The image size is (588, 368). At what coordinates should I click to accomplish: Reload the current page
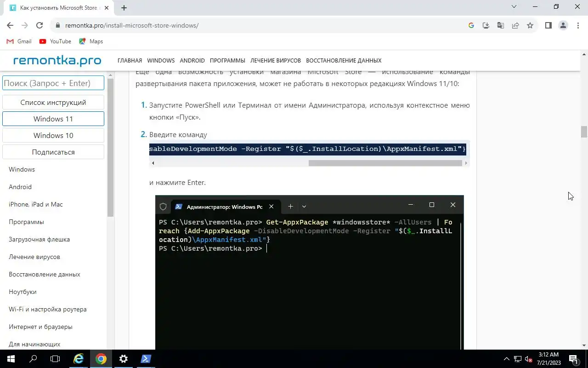(40, 26)
